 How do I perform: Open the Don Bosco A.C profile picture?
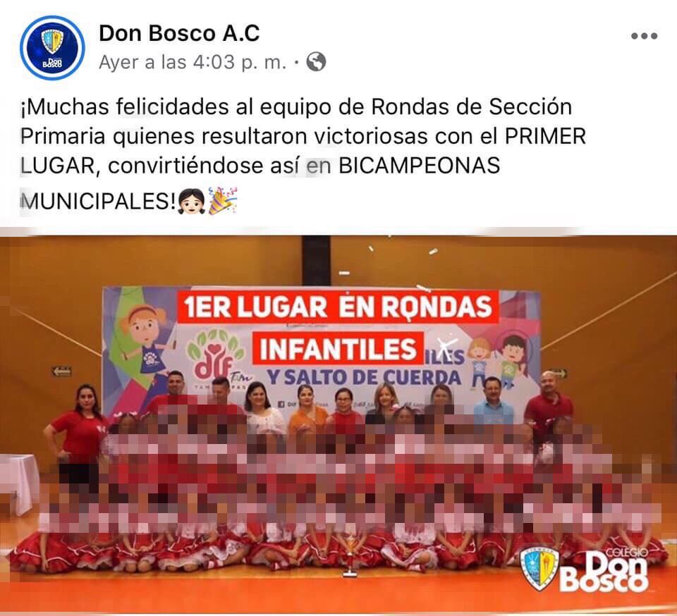coord(52,47)
